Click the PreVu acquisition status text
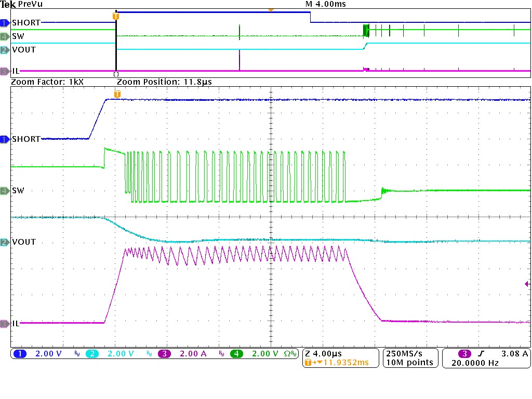This screenshot has width=532, height=399. [x=30, y=4]
